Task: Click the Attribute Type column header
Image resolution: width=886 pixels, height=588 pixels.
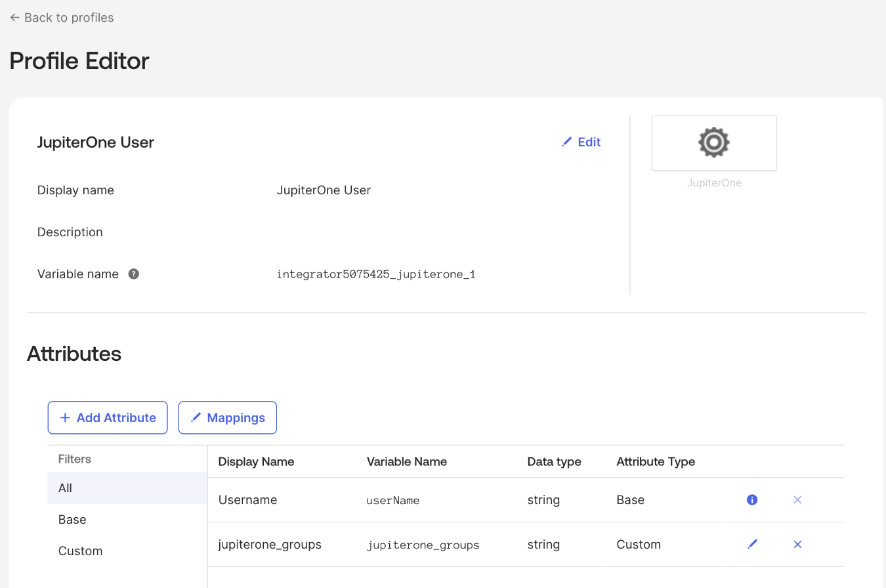Action: click(x=656, y=461)
